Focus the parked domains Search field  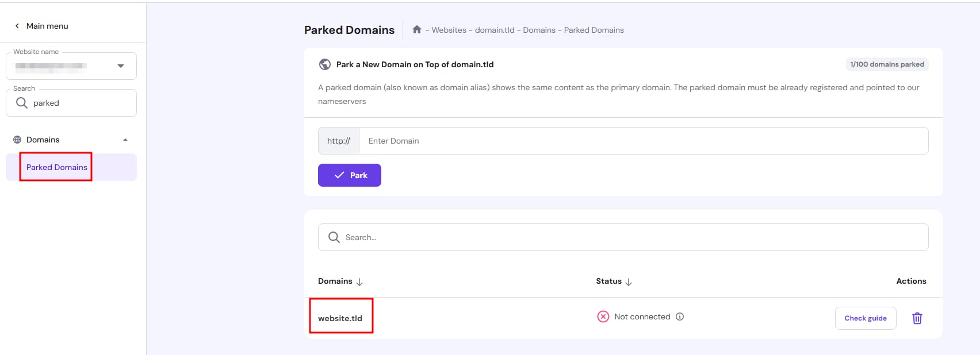(x=633, y=237)
